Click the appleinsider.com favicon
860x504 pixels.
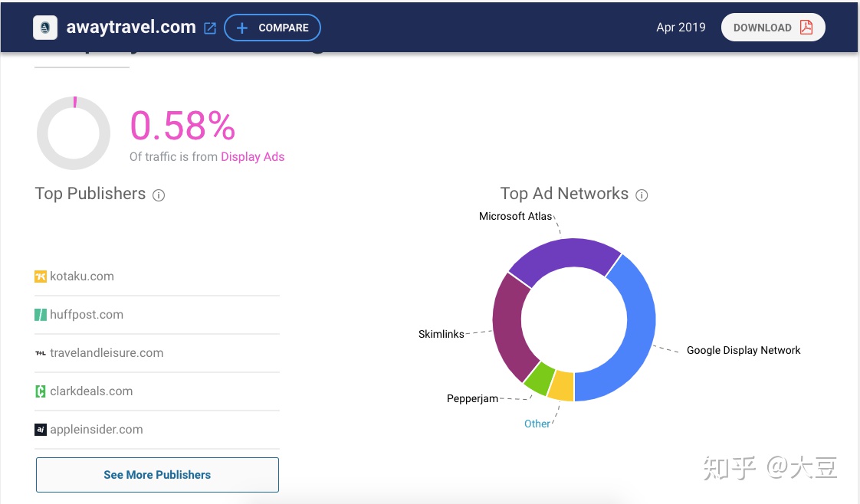point(41,430)
